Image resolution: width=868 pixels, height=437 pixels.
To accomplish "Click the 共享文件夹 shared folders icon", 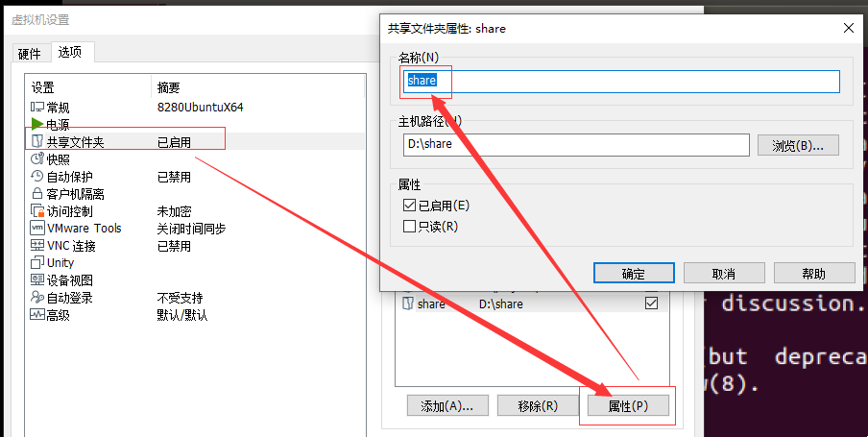I will point(37,141).
